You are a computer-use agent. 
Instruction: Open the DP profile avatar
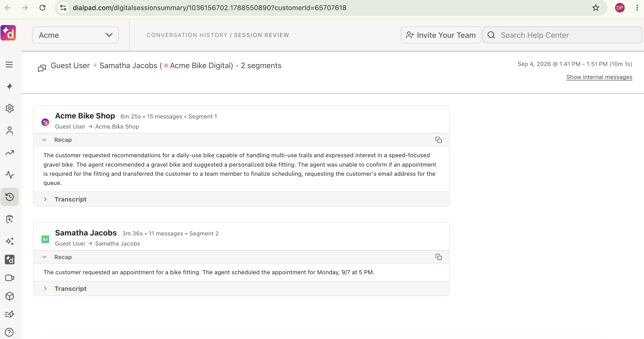coord(620,8)
